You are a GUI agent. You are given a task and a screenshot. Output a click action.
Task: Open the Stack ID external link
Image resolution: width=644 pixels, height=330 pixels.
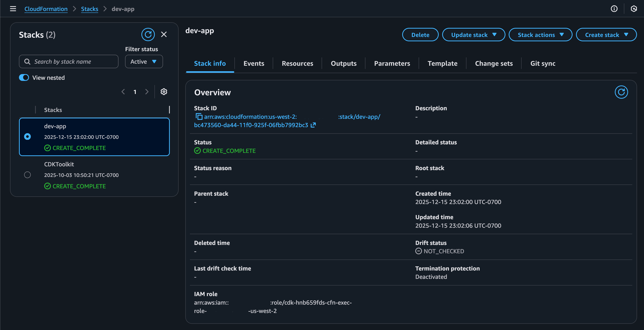[x=313, y=125]
